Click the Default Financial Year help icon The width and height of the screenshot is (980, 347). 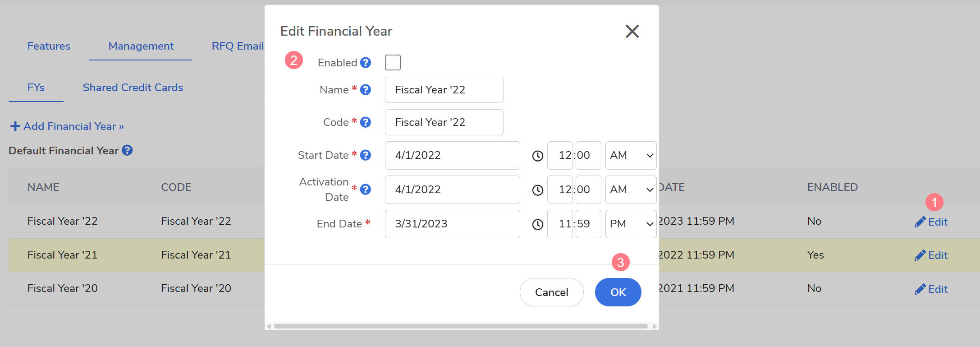click(x=128, y=150)
